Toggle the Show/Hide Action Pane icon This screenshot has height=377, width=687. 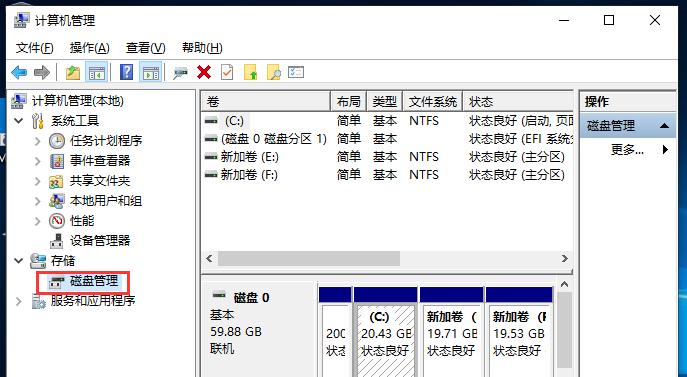151,72
